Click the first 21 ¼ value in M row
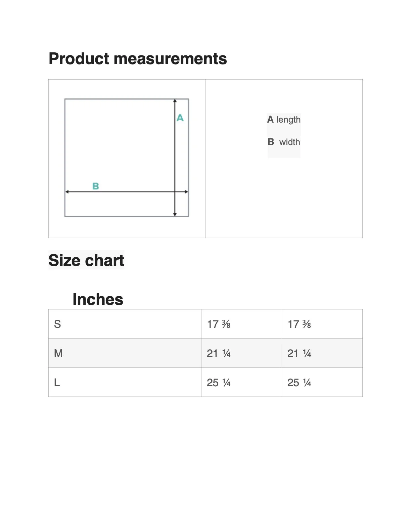Image resolution: width=411 pixels, height=532 pixels. pyautogui.click(x=219, y=353)
